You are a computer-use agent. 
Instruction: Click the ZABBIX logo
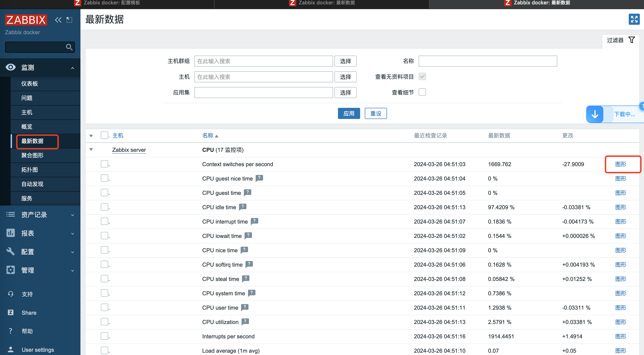pos(26,20)
